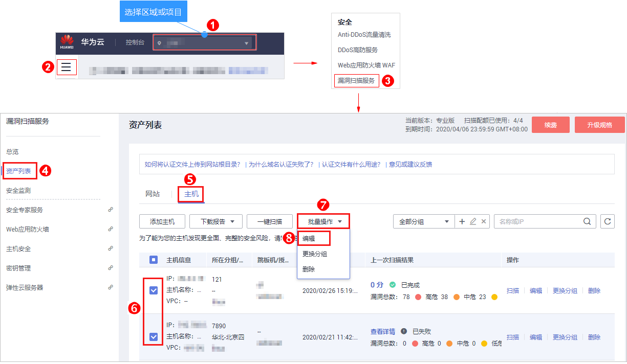Click 控制台 console link in header
The image size is (627, 364).
click(135, 42)
